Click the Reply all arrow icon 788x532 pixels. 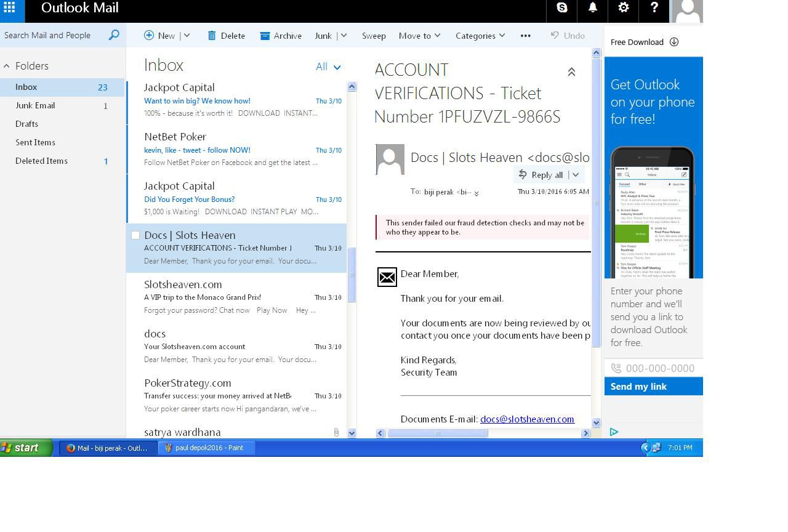coord(523,174)
